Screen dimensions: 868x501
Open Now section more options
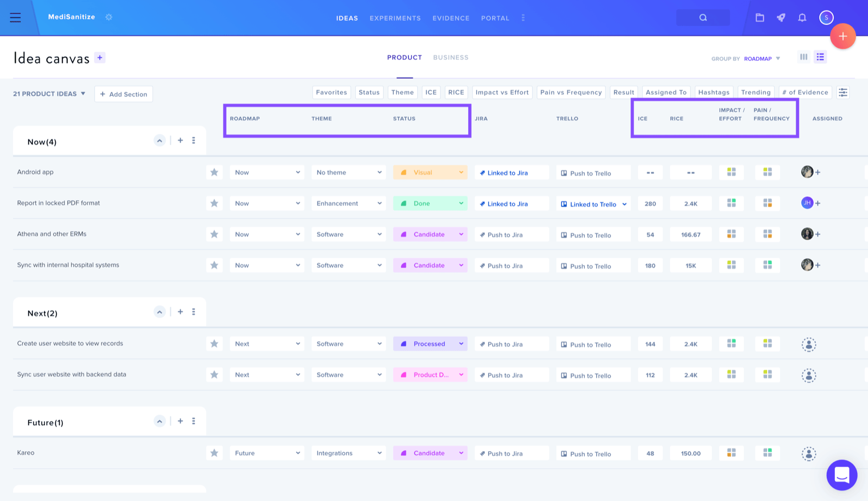194,140
